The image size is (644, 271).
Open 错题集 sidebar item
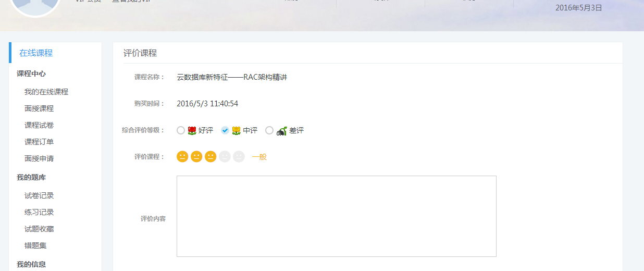(35, 245)
